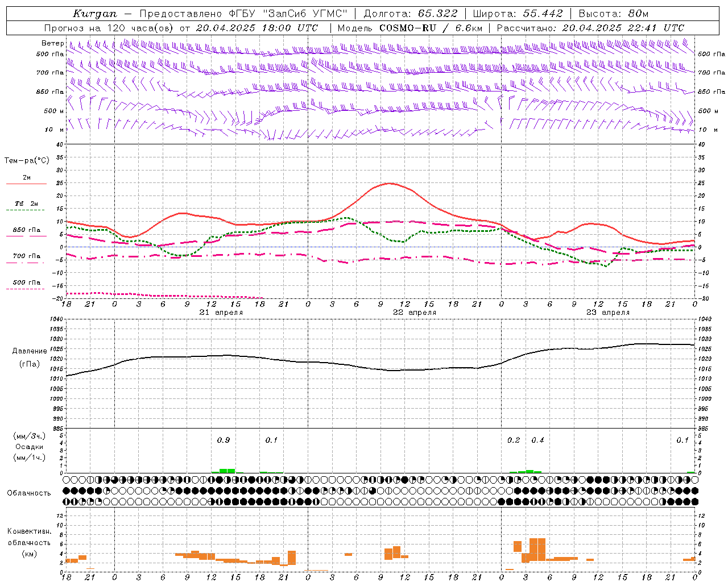Click the 0.4 precipitation amount value
This screenshot has width=728, height=582.
(x=537, y=440)
